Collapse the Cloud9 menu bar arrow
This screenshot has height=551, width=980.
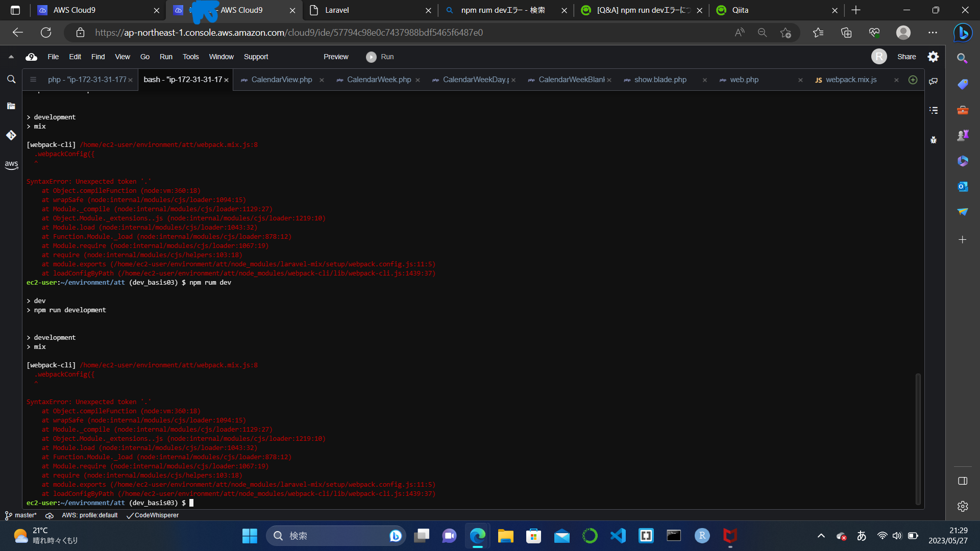click(11, 57)
